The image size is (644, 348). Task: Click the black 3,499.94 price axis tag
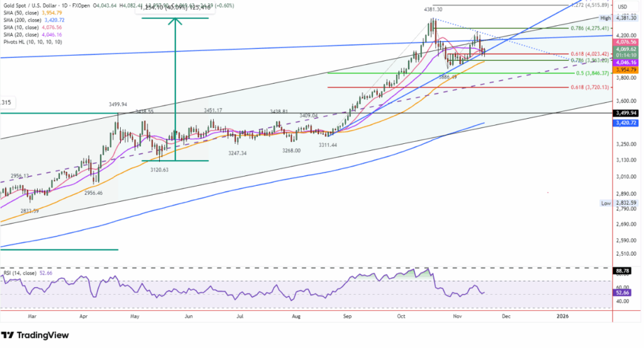(627, 114)
